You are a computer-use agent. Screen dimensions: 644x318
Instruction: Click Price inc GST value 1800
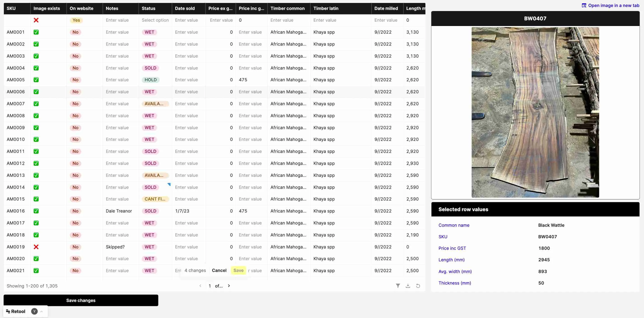click(x=544, y=248)
